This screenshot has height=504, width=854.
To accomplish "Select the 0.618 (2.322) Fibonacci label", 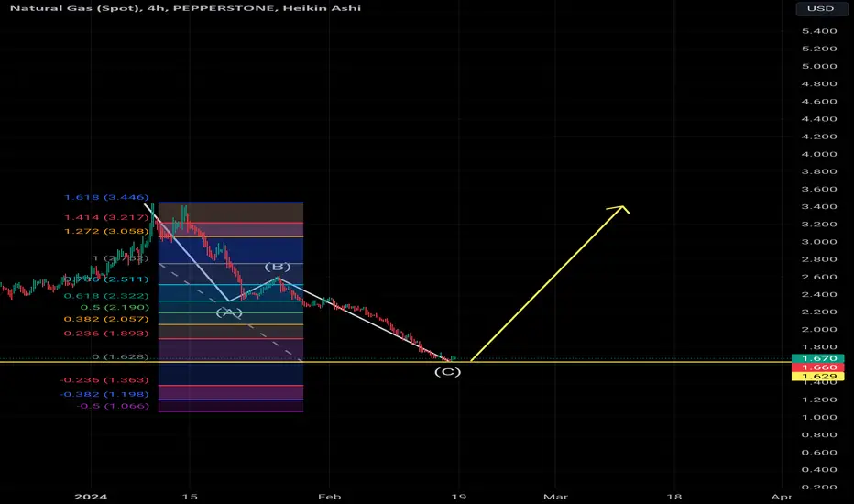I will click(x=106, y=296).
